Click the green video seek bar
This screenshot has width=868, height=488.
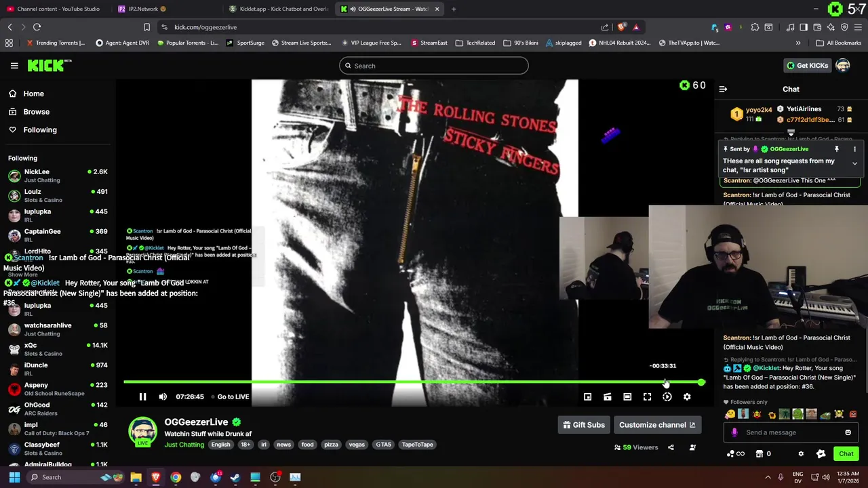[412, 382]
